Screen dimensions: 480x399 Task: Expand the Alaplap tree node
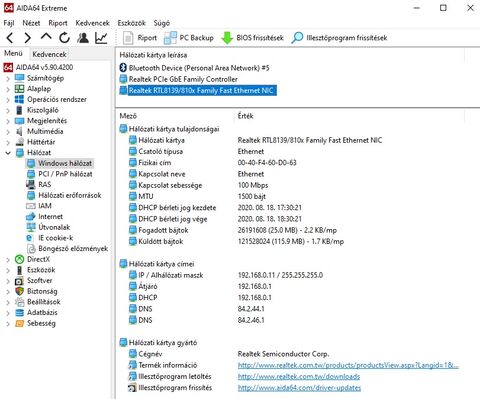[8, 89]
